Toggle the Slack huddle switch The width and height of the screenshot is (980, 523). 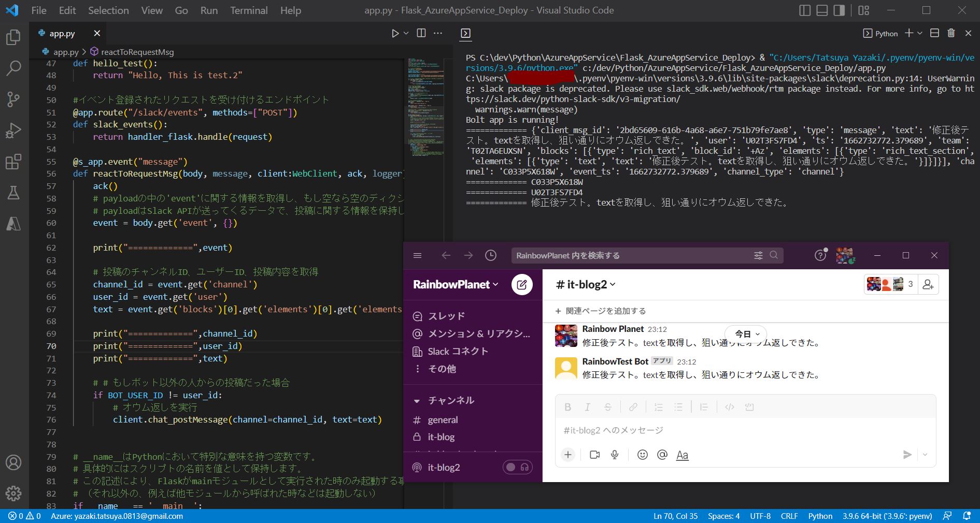[517, 467]
